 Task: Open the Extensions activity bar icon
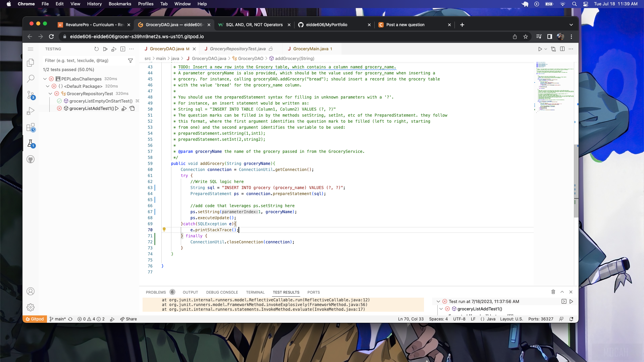(31, 127)
